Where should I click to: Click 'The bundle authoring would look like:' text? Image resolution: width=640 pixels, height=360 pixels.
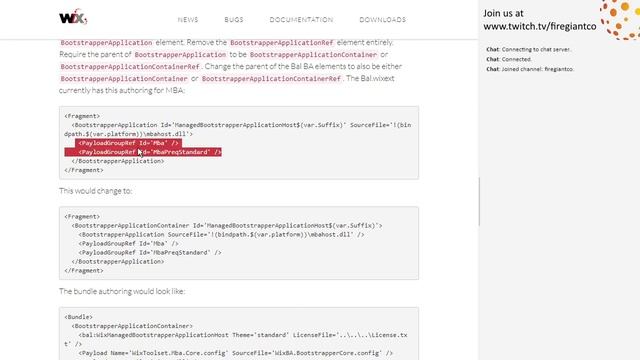click(122, 291)
